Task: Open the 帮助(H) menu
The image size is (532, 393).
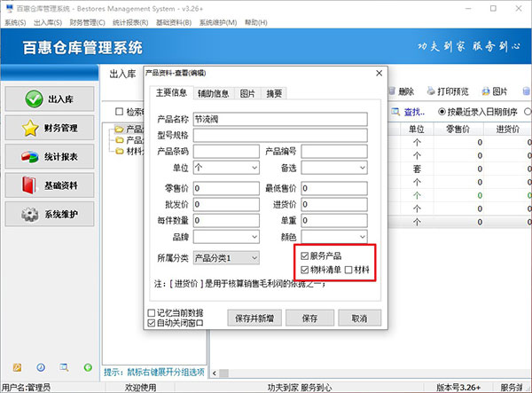Action: click(256, 22)
